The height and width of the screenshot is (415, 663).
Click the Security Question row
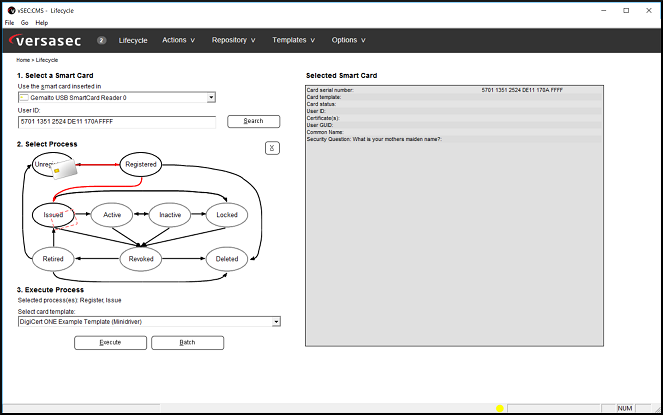click(454, 139)
